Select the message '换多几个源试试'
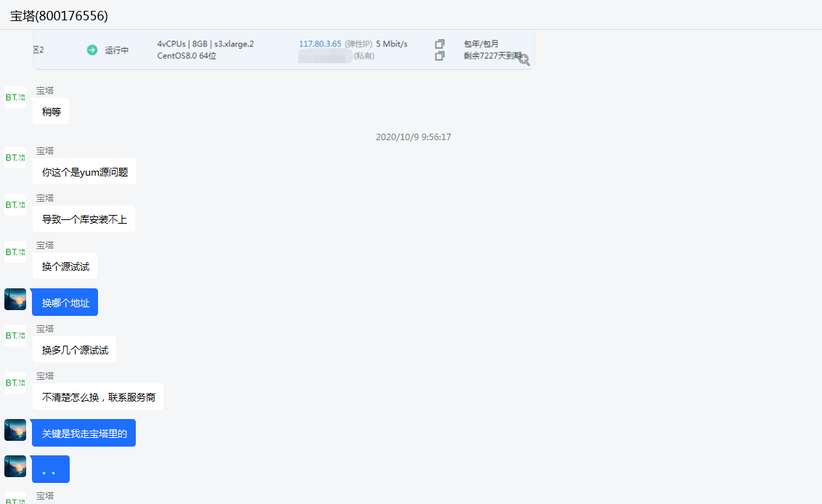 [x=75, y=349]
